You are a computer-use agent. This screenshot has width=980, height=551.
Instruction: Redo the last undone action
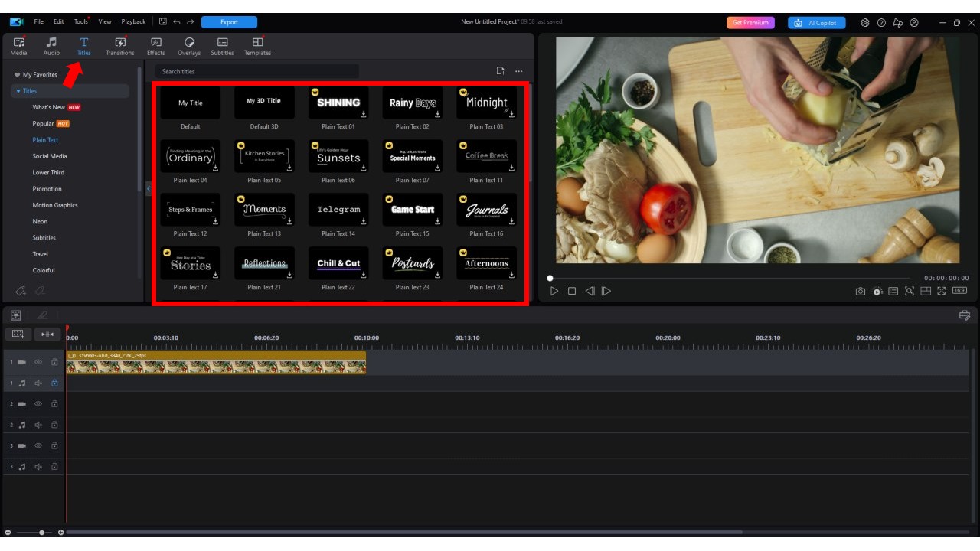coord(190,22)
